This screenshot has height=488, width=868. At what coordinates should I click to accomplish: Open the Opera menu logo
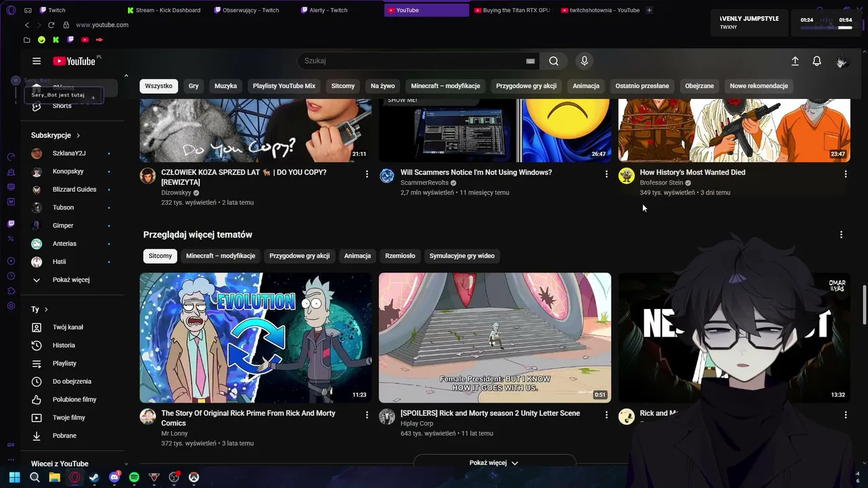(11, 10)
